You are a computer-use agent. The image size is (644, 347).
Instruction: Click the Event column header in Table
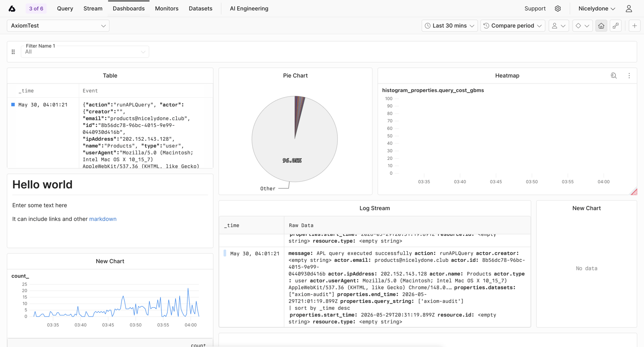(x=90, y=91)
